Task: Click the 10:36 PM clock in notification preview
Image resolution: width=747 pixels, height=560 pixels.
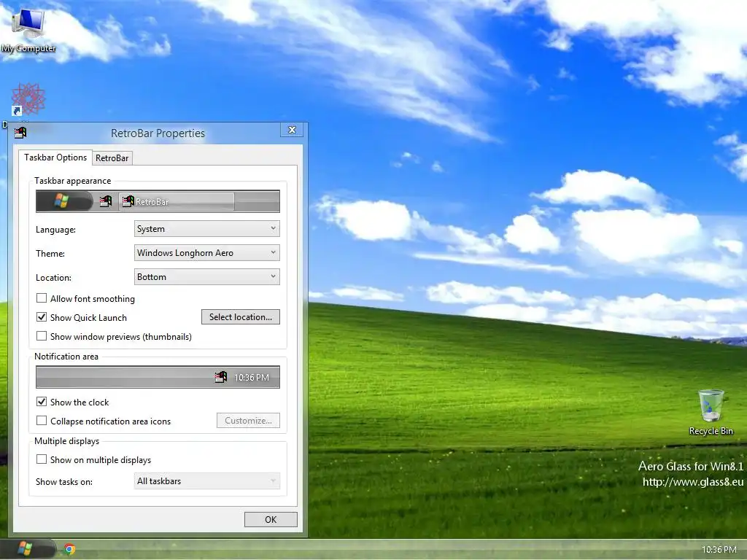Action: (252, 378)
